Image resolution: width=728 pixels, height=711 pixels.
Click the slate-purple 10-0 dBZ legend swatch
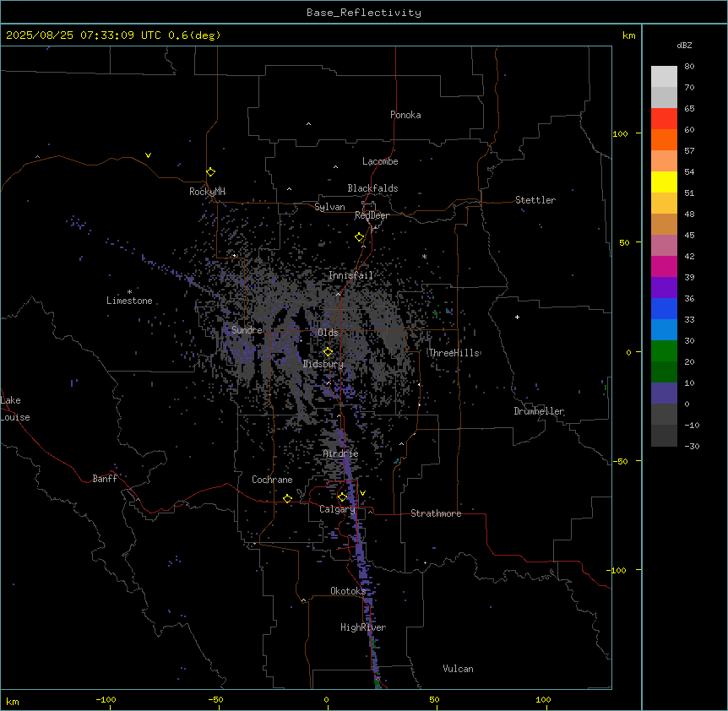(x=664, y=393)
